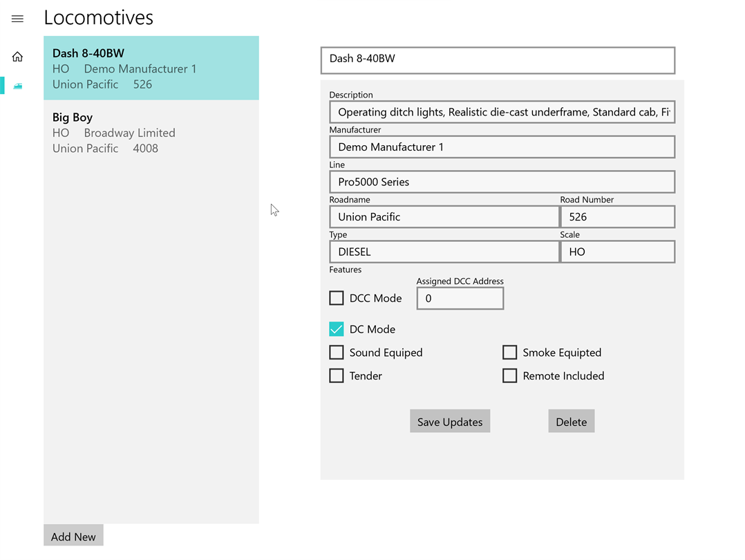Select the locomotive icon in sidebar

[18, 86]
